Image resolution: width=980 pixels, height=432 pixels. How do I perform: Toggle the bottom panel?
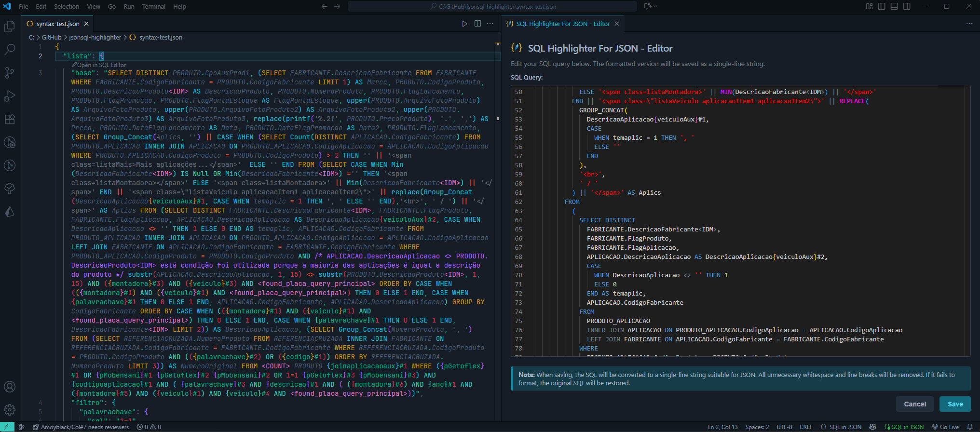894,6
